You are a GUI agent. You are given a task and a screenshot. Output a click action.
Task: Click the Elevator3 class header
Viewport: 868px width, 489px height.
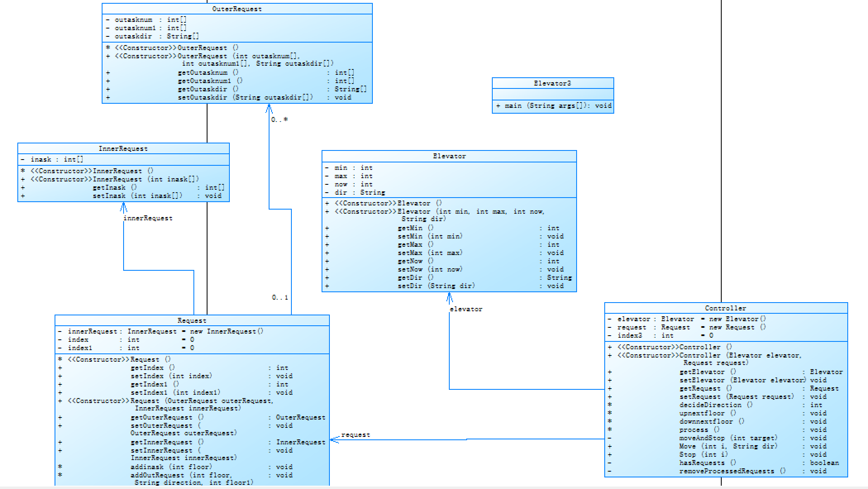point(552,83)
